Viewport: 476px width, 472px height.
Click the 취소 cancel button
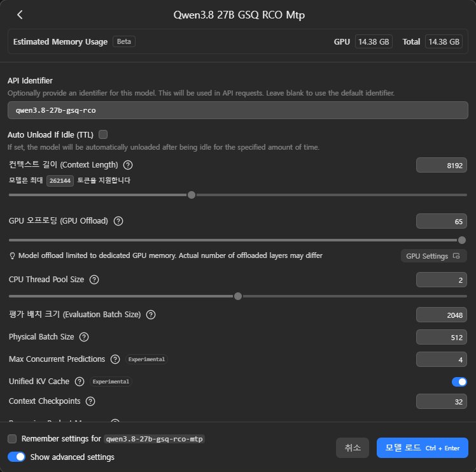(352, 448)
